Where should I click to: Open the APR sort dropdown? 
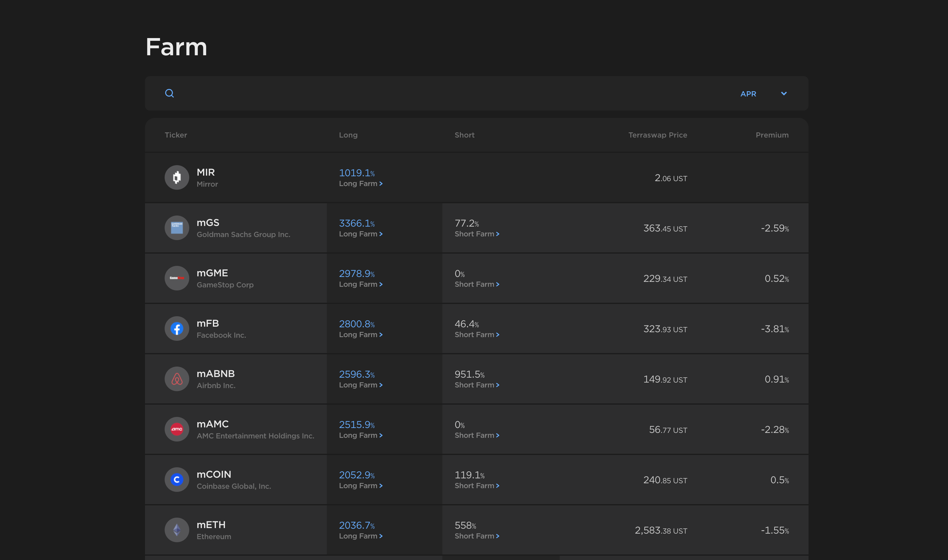pos(748,94)
